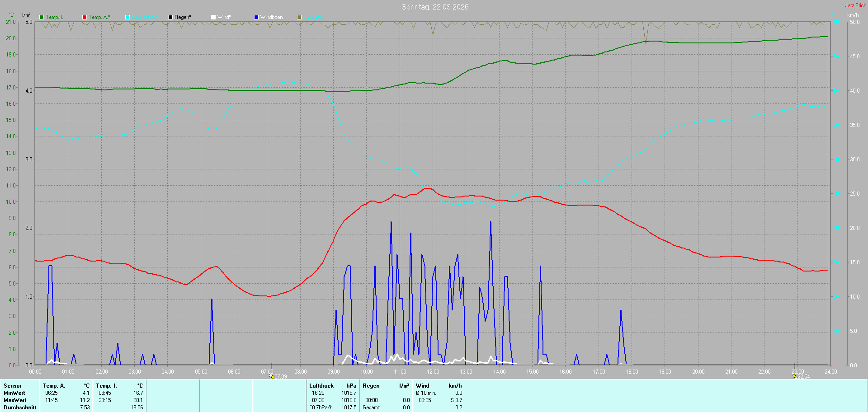
Task: Click the sunrise icon at 07:09
Action: pyautogui.click(x=272, y=376)
